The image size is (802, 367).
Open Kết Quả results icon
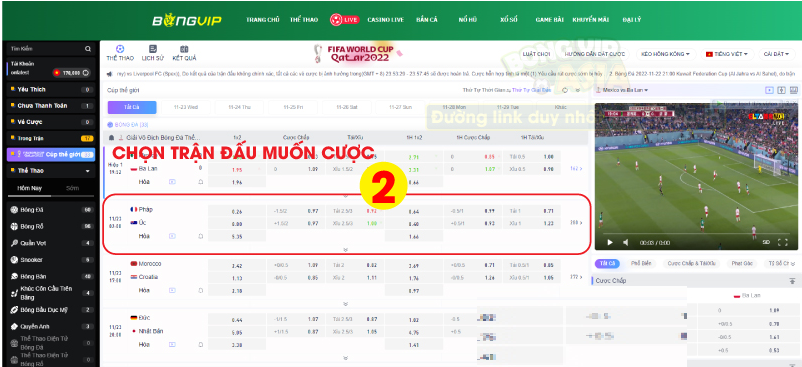(184, 53)
